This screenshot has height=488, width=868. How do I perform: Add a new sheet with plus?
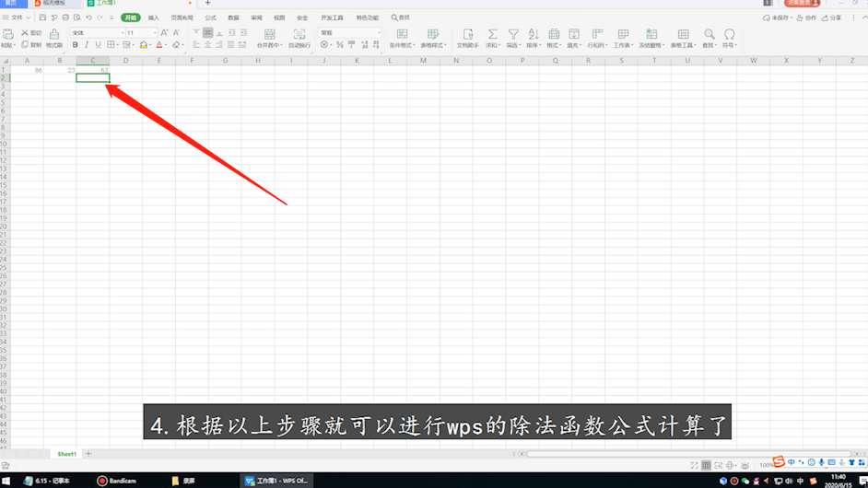coord(88,454)
